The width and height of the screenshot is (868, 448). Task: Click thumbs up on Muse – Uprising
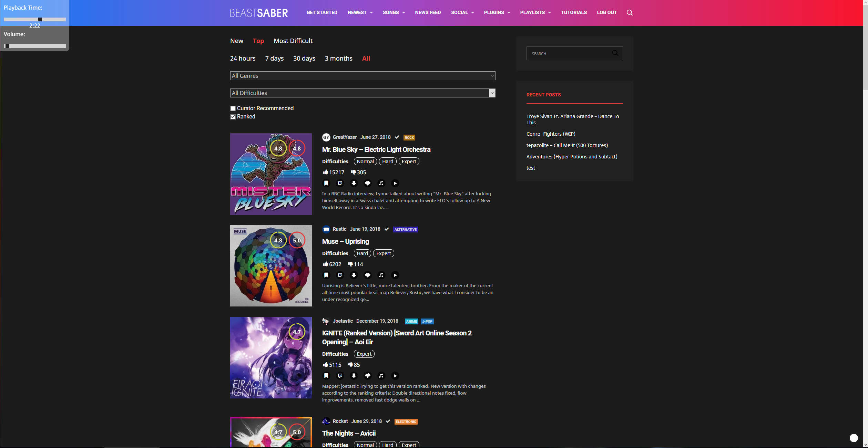click(x=325, y=264)
